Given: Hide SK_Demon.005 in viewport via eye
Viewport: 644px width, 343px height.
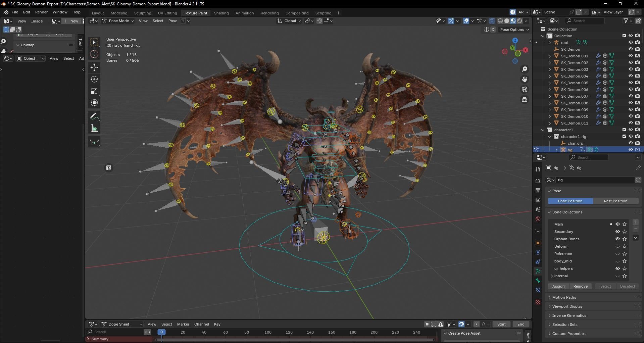Looking at the screenshot, I should [631, 83].
